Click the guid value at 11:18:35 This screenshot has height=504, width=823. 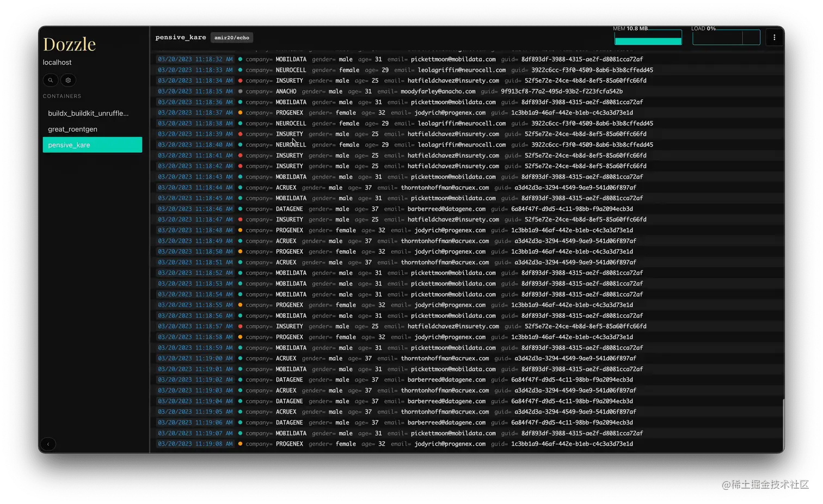(x=562, y=91)
